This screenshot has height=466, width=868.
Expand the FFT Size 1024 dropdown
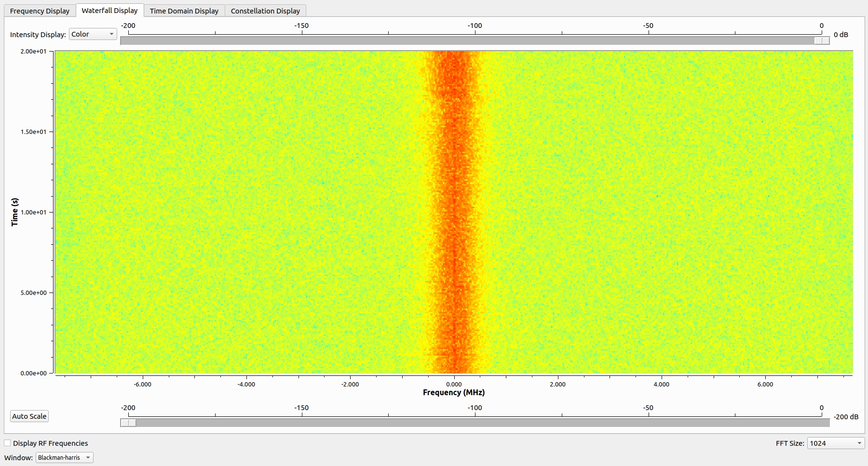pyautogui.click(x=836, y=443)
